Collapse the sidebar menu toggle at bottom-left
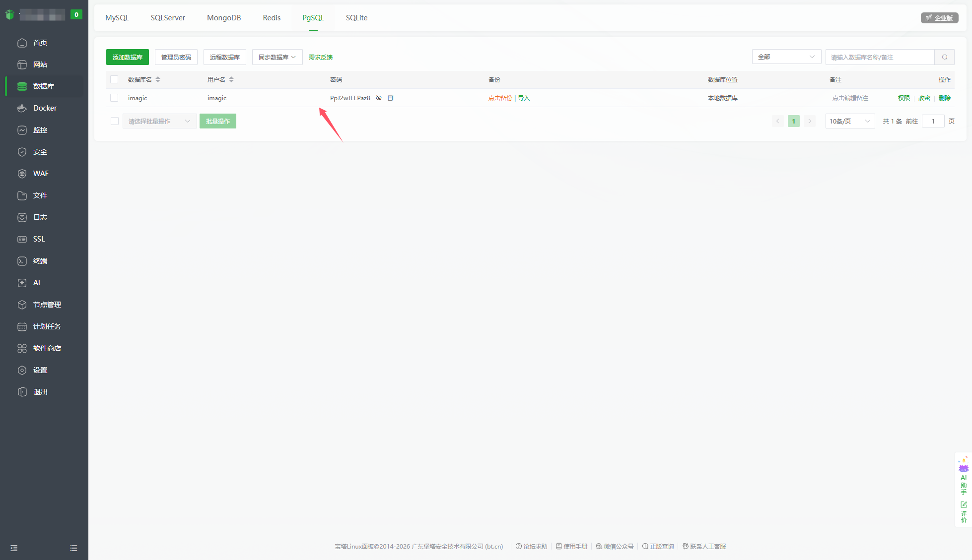This screenshot has width=972, height=560. click(x=14, y=548)
